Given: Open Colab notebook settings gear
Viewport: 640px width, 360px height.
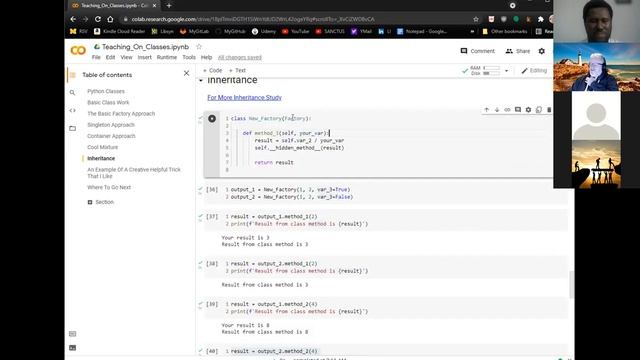Looking at the screenshot, I should pyautogui.click(x=541, y=51).
